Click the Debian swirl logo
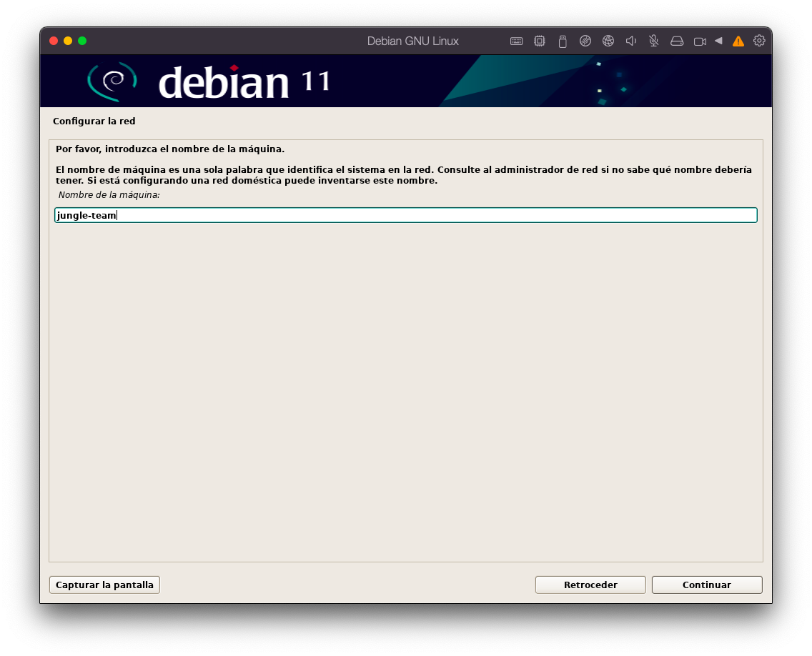This screenshot has height=656, width=812. coord(112,81)
